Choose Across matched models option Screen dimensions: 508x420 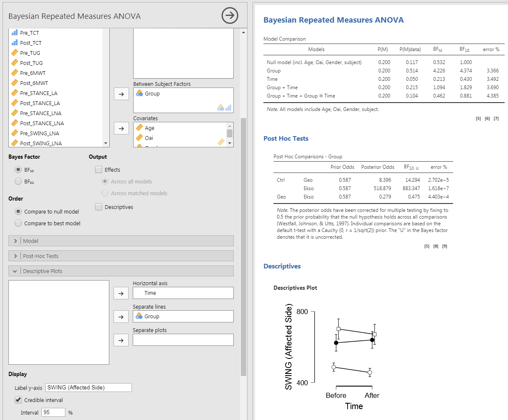tap(105, 193)
